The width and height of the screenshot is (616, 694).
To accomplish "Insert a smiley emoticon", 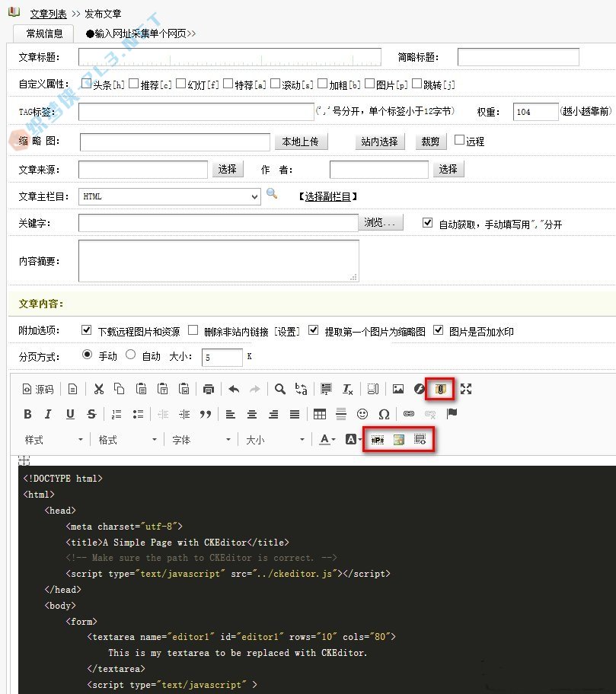I will tap(362, 414).
